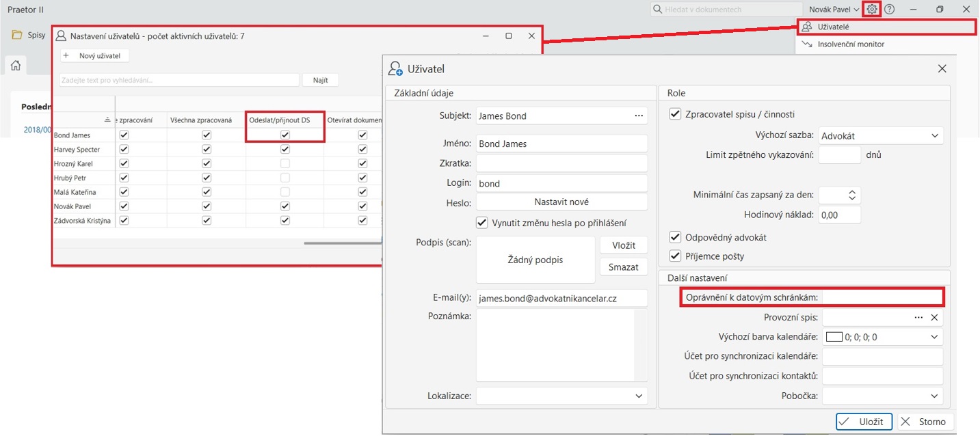Uncheck Vynutit změnu hesla po přihlášení

[482, 223]
